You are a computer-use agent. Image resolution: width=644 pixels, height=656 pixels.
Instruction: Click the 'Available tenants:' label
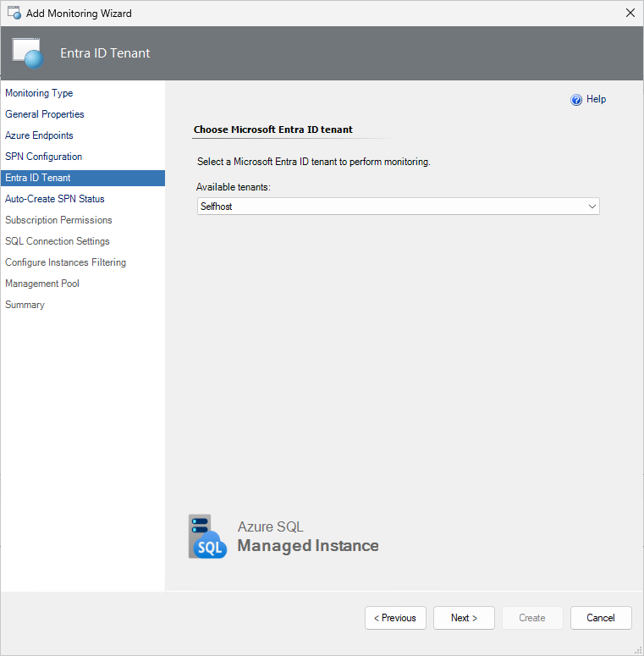[234, 187]
